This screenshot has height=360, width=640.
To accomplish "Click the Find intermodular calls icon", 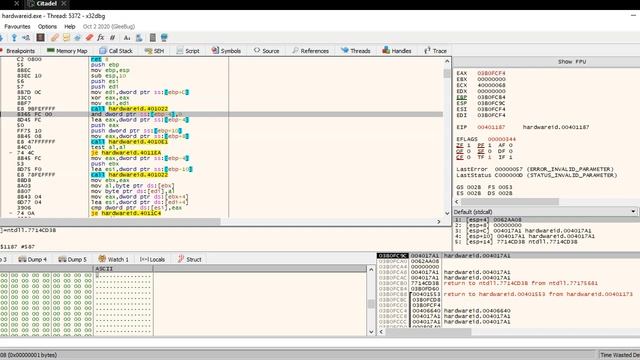I will (x=139, y=38).
